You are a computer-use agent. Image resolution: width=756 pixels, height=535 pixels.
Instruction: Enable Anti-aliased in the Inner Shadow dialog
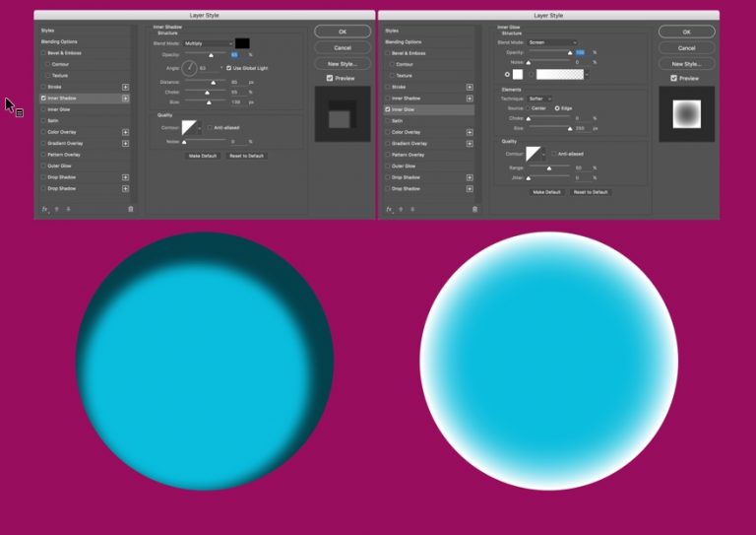point(210,128)
